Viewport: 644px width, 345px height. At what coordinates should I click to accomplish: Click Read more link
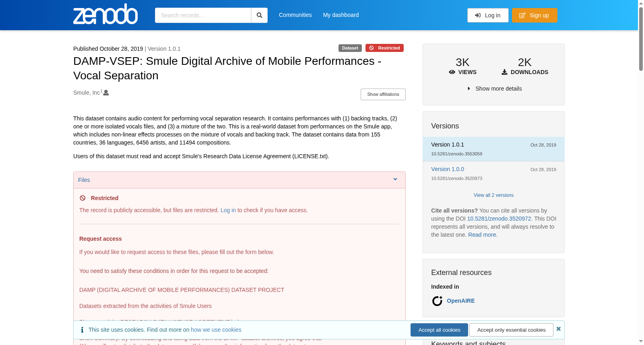(x=482, y=235)
